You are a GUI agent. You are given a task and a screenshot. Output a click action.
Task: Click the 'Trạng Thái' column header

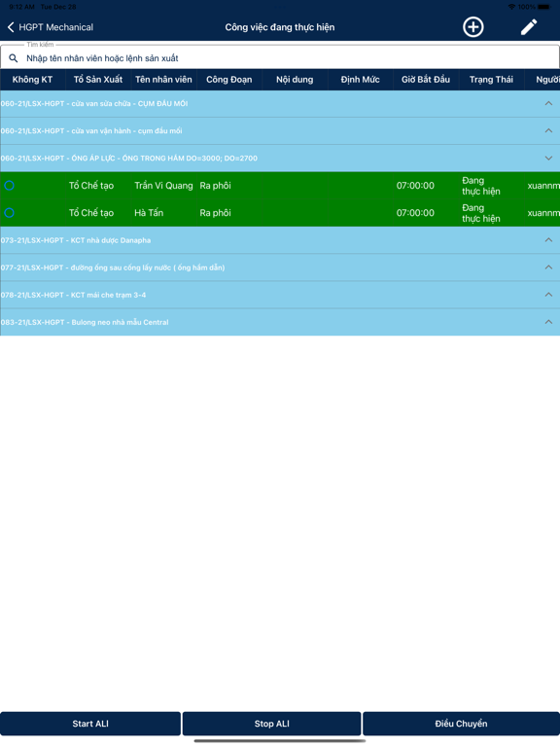pyautogui.click(x=491, y=80)
